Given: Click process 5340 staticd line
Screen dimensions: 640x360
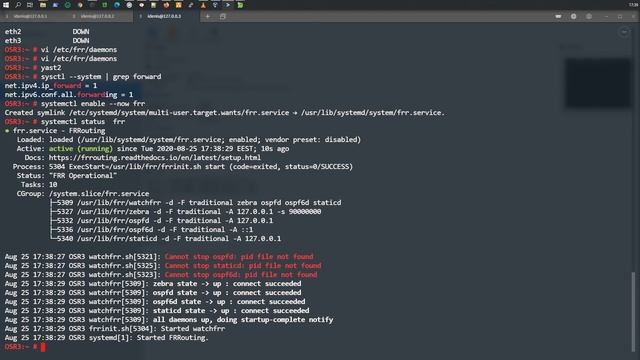Looking at the screenshot, I should [x=165, y=238].
